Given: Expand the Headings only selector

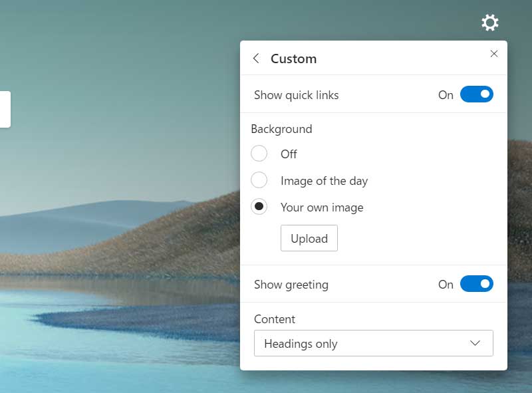Looking at the screenshot, I should click(x=374, y=343).
